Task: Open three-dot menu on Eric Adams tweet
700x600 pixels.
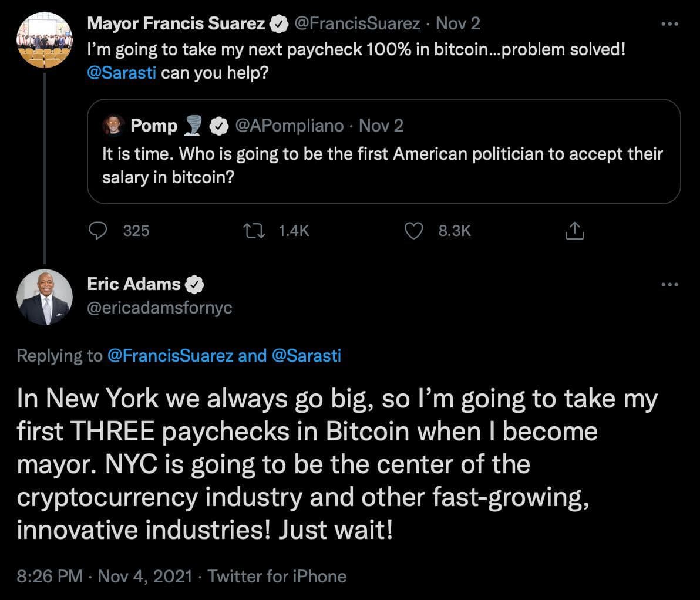Action: coord(669,285)
